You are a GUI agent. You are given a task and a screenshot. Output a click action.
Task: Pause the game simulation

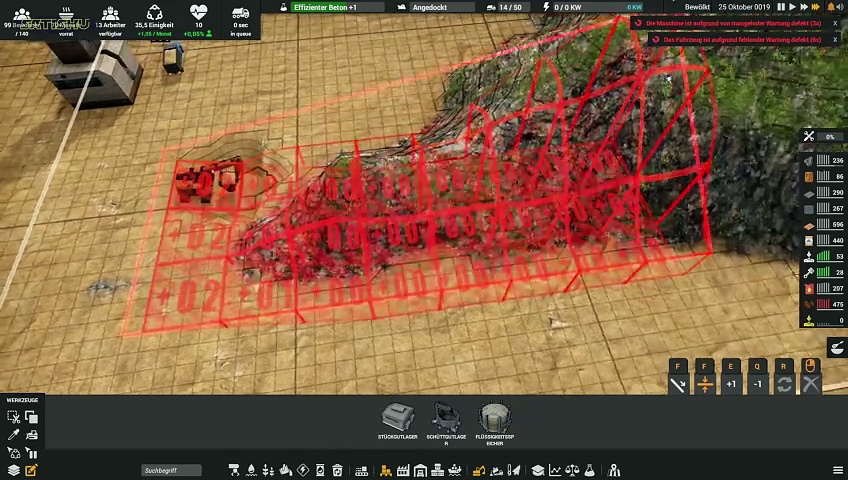coord(781,7)
